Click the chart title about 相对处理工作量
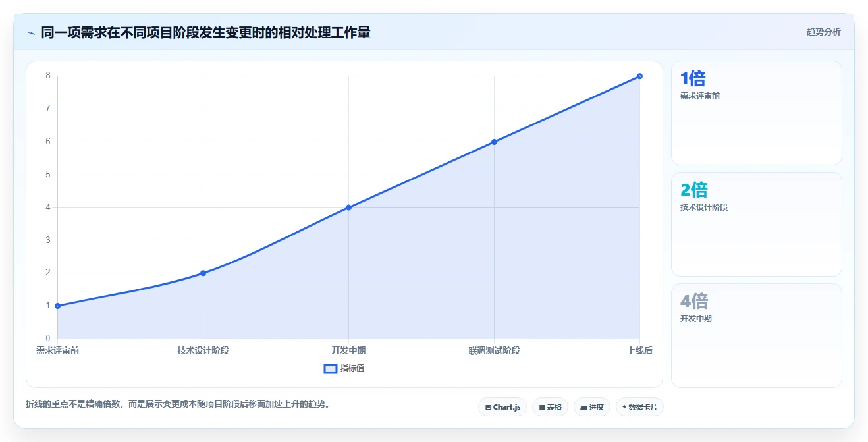Screen dimensions: 868x442 pyautogui.click(x=205, y=32)
